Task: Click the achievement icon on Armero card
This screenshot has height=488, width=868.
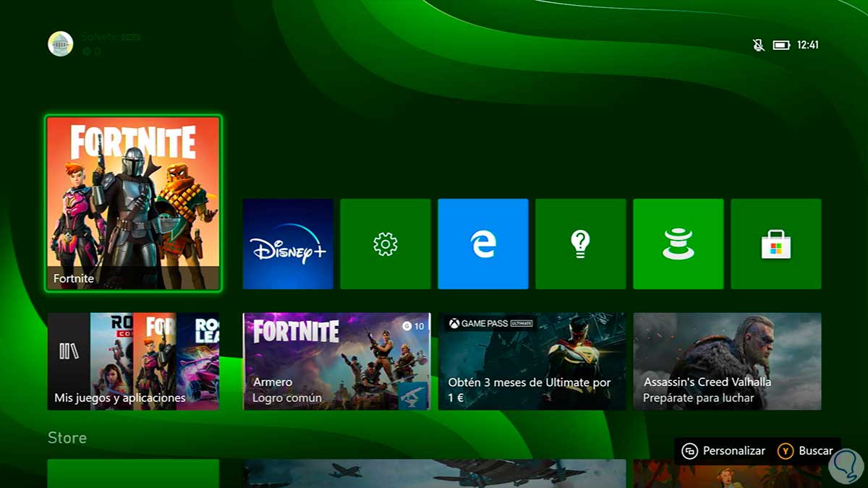Action: coord(413,395)
